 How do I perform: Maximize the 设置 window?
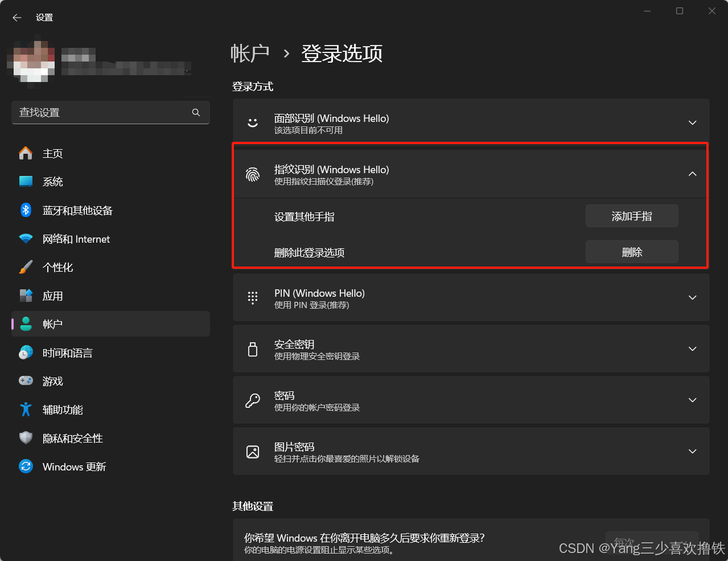(x=680, y=11)
